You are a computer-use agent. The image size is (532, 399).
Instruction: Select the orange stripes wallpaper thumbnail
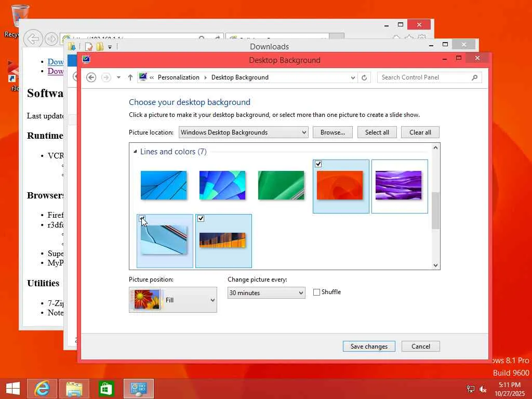[x=222, y=240]
